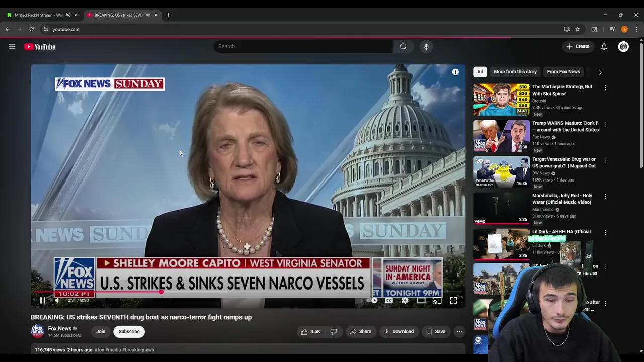Image resolution: width=644 pixels, height=362 pixels.
Task: Open options for Trump WARNS Maduro video
Action: [x=605, y=124]
